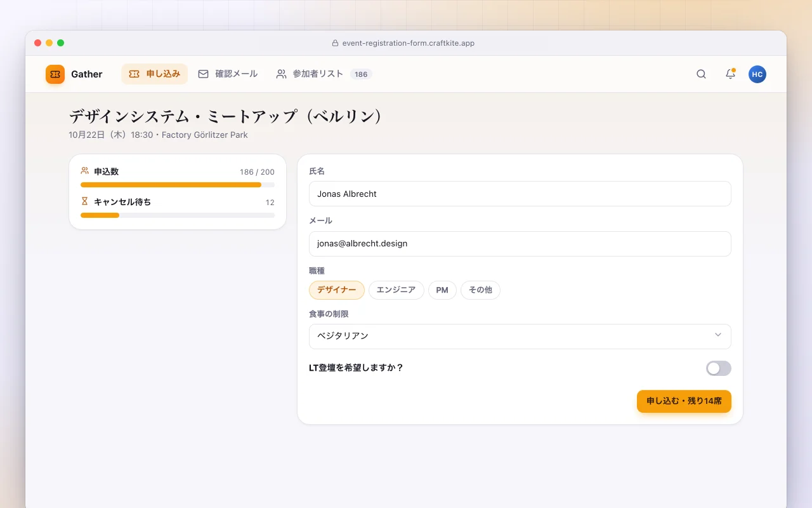Open the 食事の制限 dropdown

pyautogui.click(x=520, y=337)
